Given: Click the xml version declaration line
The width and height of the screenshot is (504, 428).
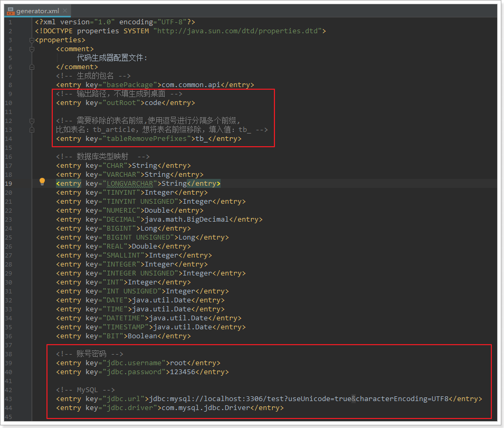Looking at the screenshot, I should coord(115,22).
